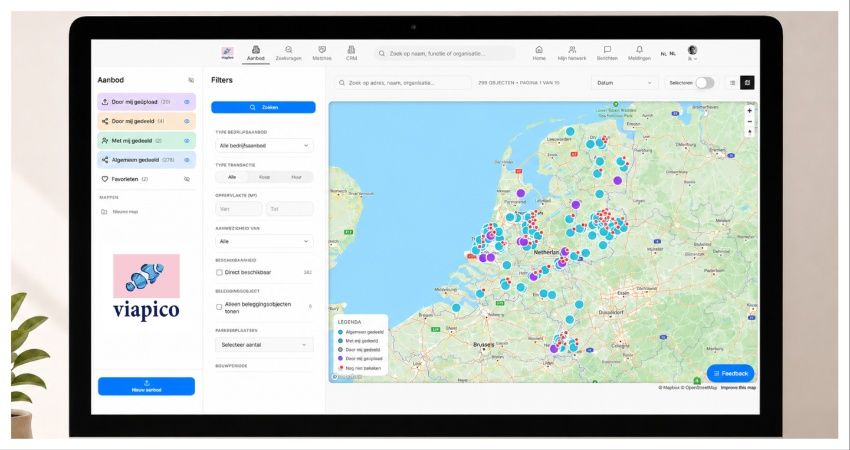Open Berichten messages icon
The height and width of the screenshot is (450, 850).
click(607, 53)
